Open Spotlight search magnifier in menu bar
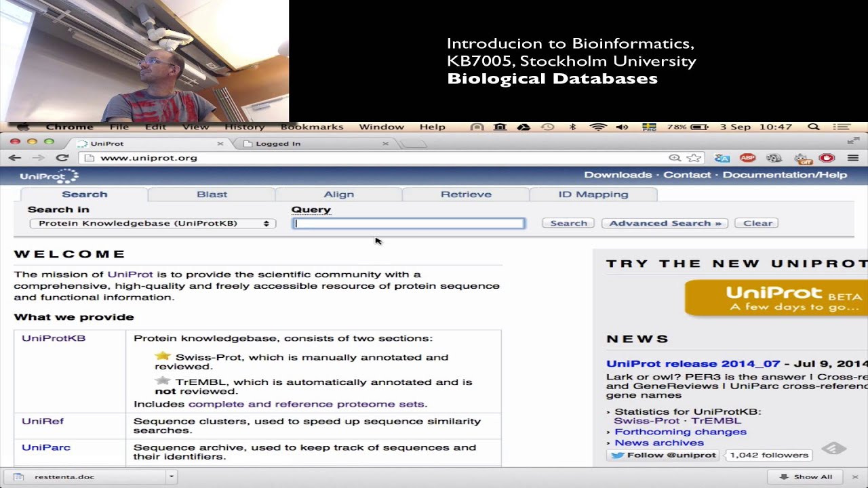 (814, 127)
